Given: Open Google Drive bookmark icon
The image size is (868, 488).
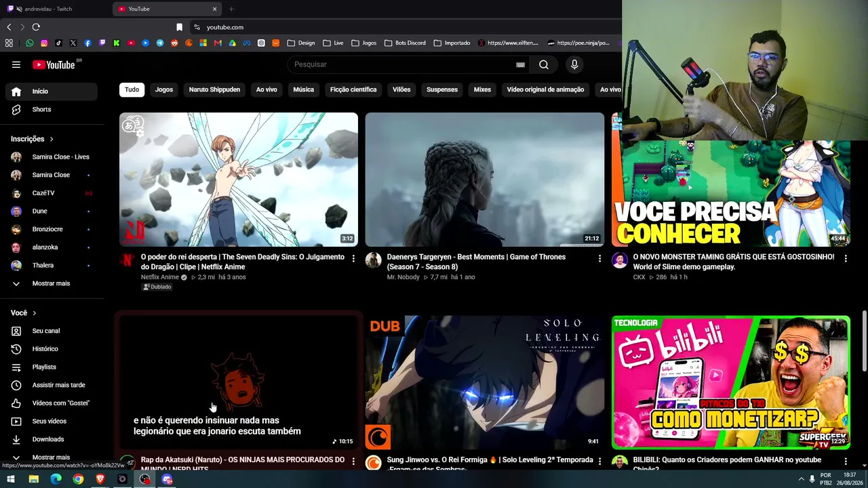Looking at the screenshot, I should click(x=232, y=43).
